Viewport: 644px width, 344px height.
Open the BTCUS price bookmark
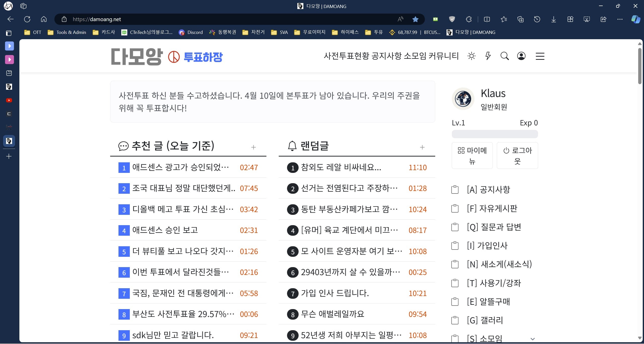pyautogui.click(x=415, y=32)
